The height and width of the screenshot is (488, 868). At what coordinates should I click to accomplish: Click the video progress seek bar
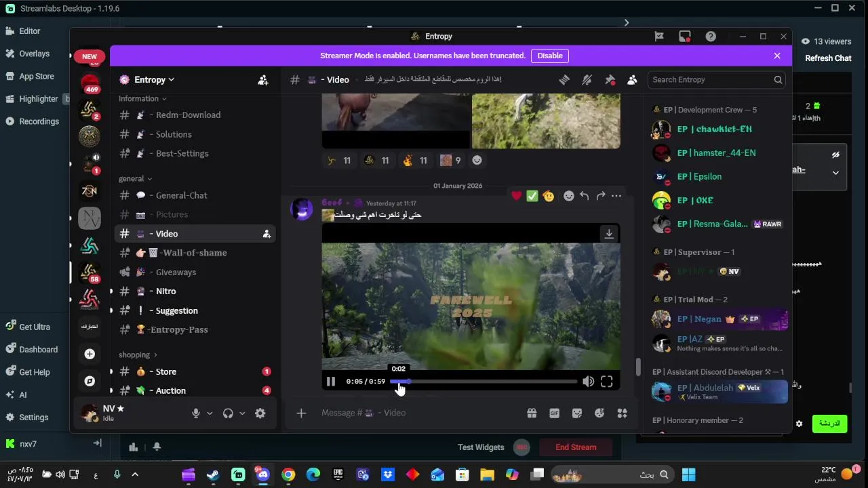click(x=484, y=382)
